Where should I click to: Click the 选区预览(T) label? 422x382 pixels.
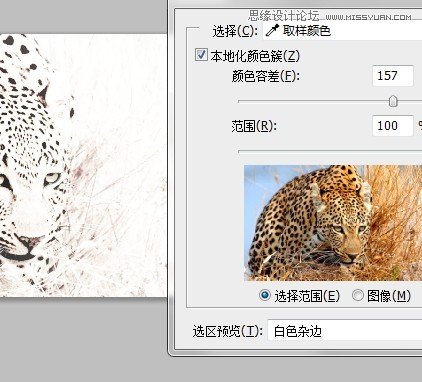(x=228, y=331)
